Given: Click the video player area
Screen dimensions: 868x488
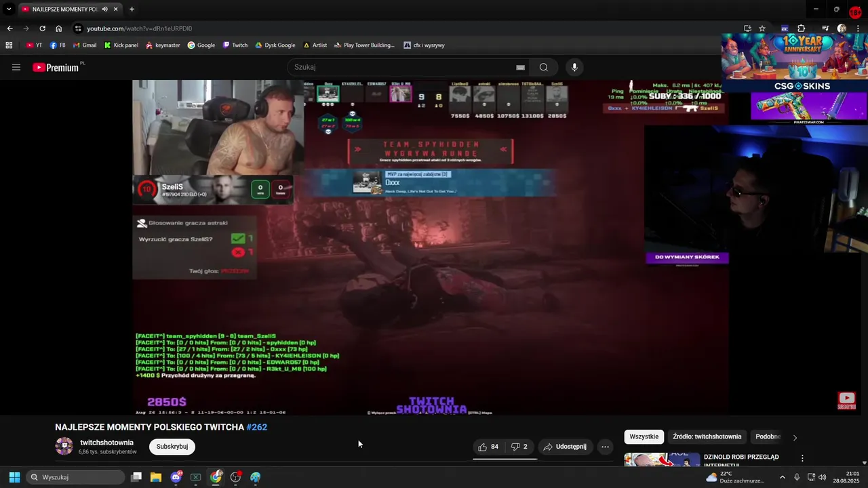Looking at the screenshot, I should [x=431, y=247].
